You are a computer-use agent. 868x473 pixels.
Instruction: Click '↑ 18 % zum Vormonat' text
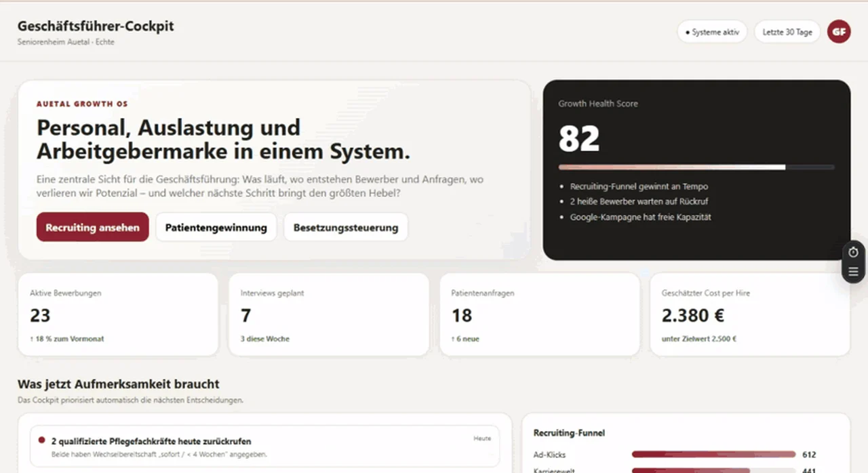coord(67,339)
